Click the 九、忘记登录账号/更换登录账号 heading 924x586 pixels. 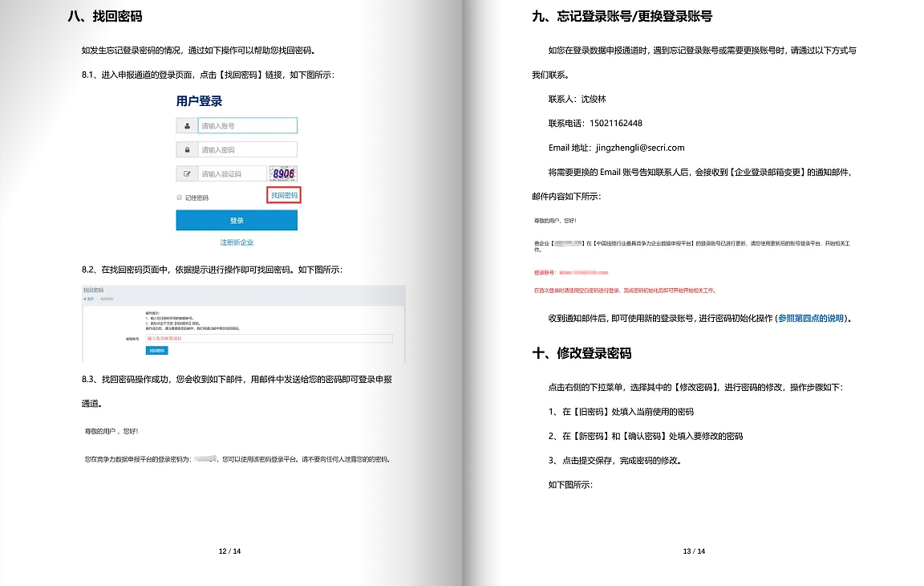(622, 17)
